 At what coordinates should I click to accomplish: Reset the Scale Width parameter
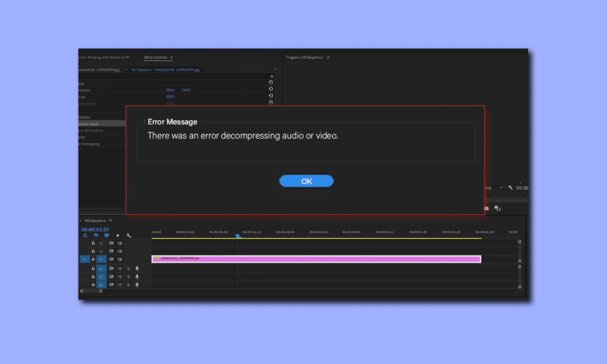pyautogui.click(x=271, y=103)
